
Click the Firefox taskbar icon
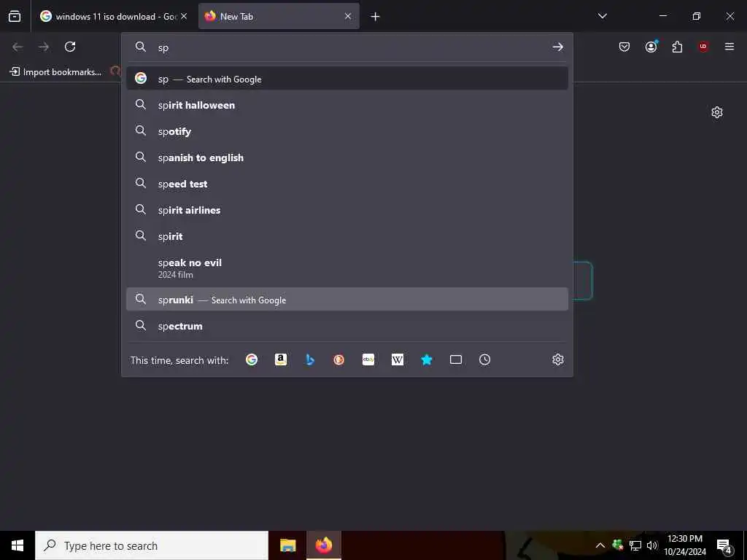[323, 545]
